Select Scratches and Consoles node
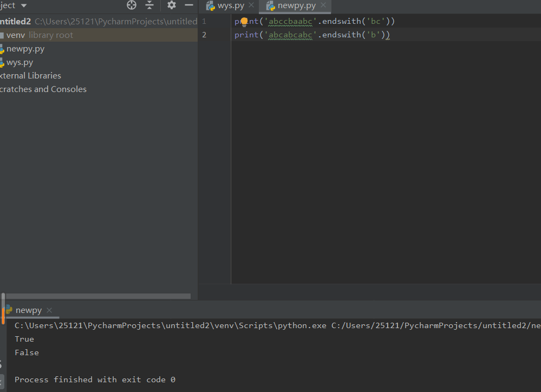Image resolution: width=541 pixels, height=392 pixels. [43, 89]
